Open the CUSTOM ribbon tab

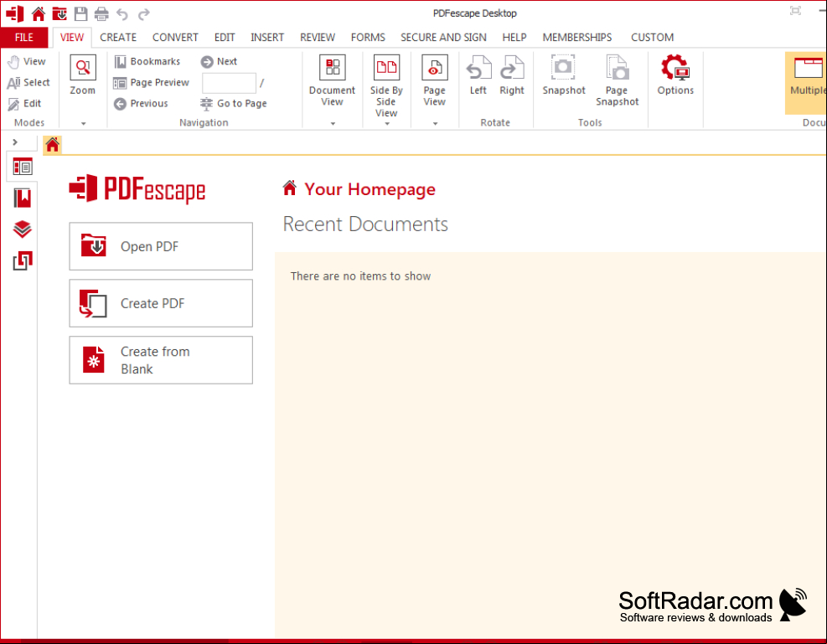[653, 38]
